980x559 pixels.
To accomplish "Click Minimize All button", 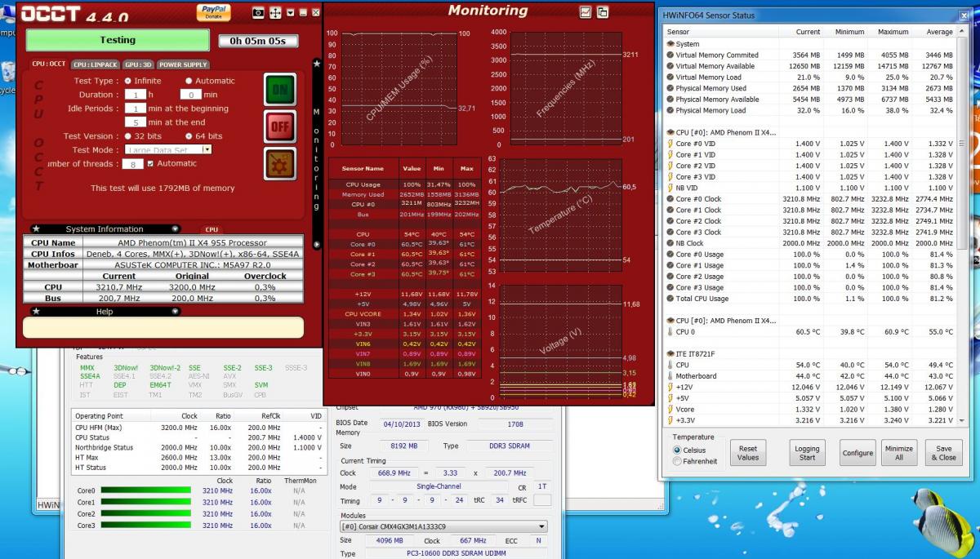I will pyautogui.click(x=899, y=453).
